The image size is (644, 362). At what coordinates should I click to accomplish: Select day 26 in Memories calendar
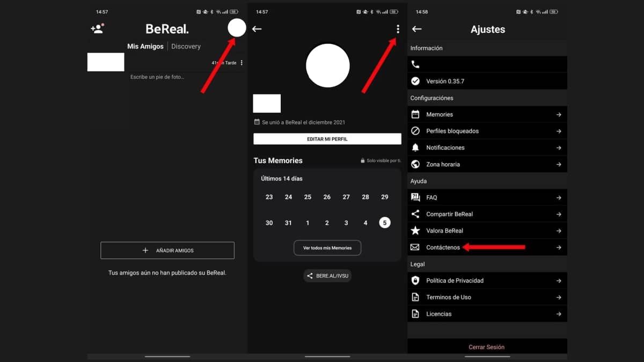click(327, 197)
